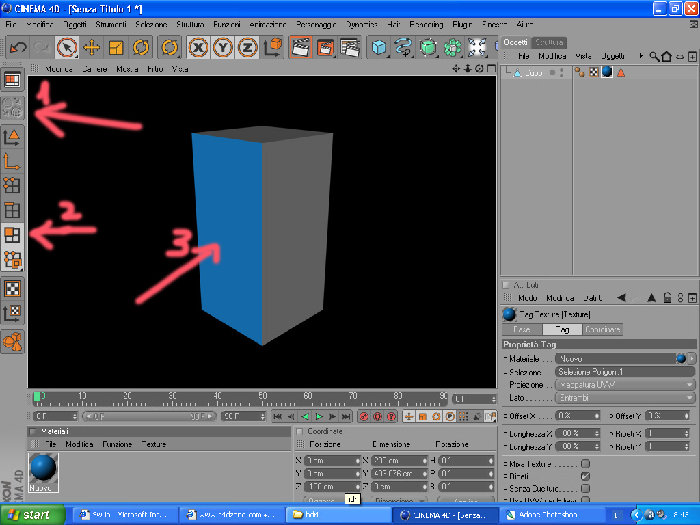Viewport: 700px width, 525px height.
Task: Toggle the checked Ripeti checkbox
Action: [585, 476]
